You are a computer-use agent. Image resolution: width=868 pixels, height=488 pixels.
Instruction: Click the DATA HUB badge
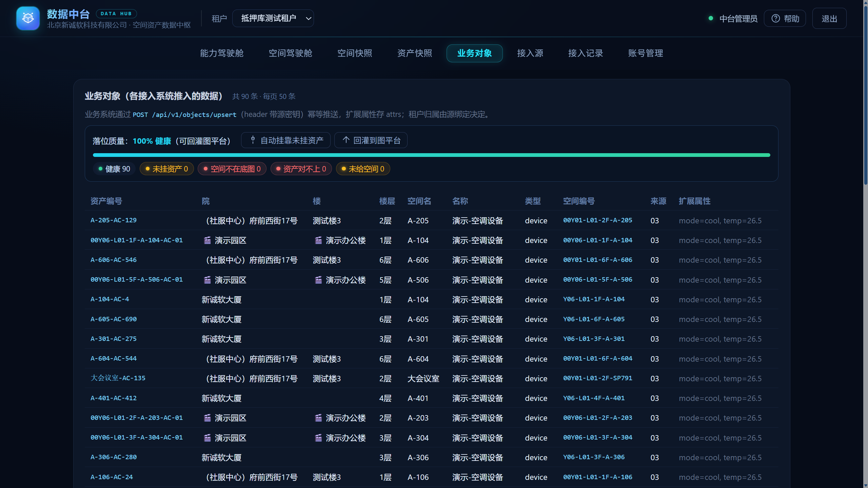[x=116, y=14]
